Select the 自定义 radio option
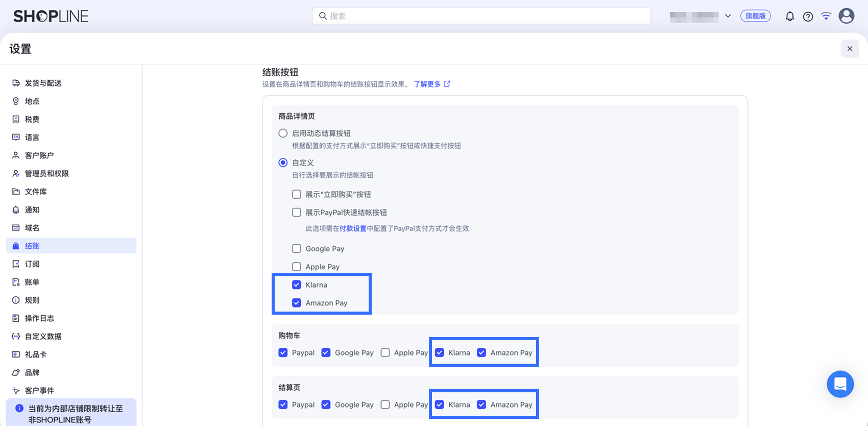 283,162
